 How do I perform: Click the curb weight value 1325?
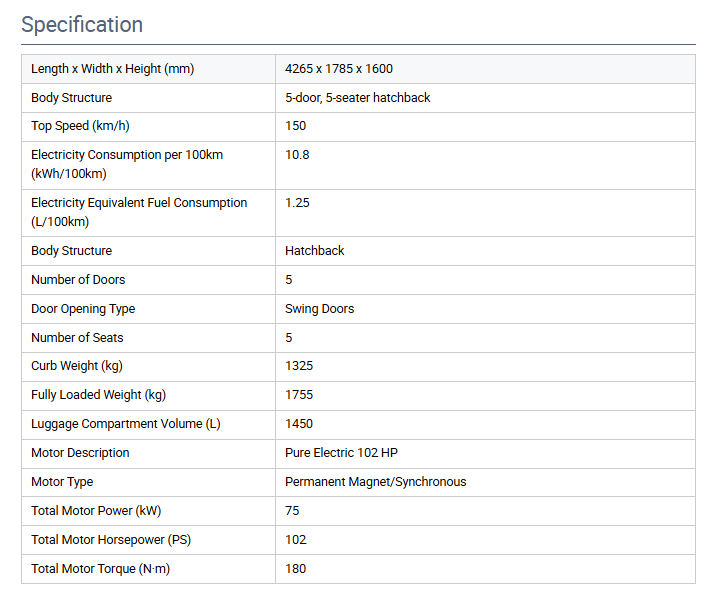299,366
